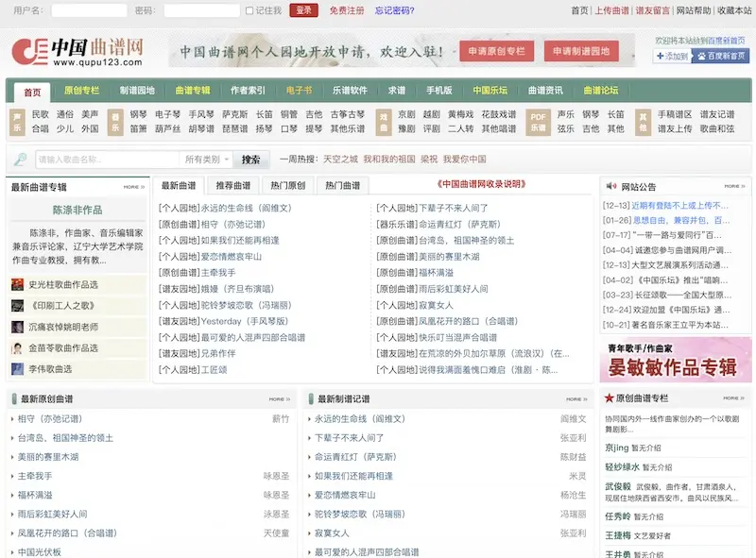756x558 pixels.
Task: Click the PDF乐谱 category badge icon
Action: pos(538,122)
